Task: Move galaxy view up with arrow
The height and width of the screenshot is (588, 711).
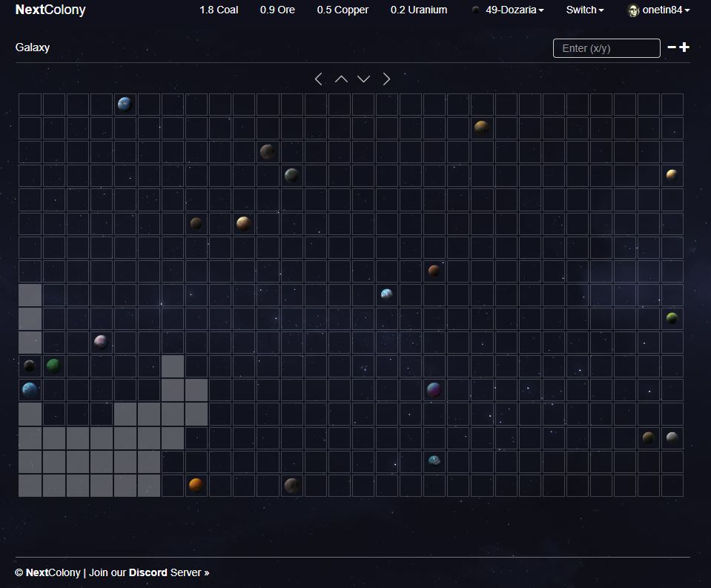Action: pyautogui.click(x=341, y=79)
